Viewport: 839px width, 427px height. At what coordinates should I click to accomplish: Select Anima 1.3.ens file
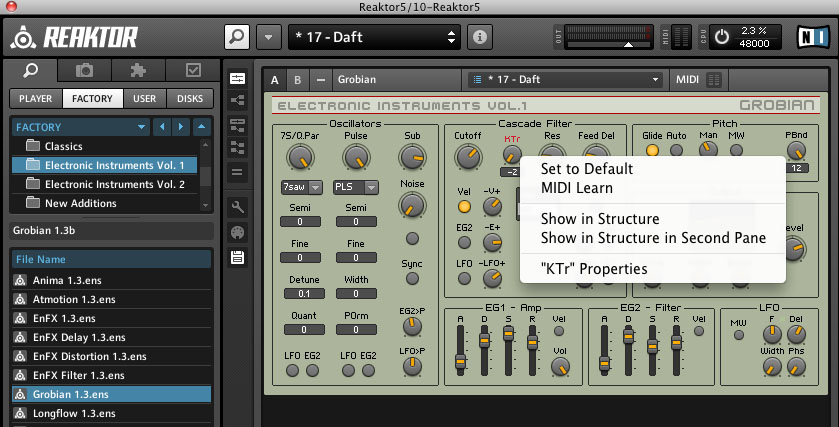pyautogui.click(x=111, y=280)
